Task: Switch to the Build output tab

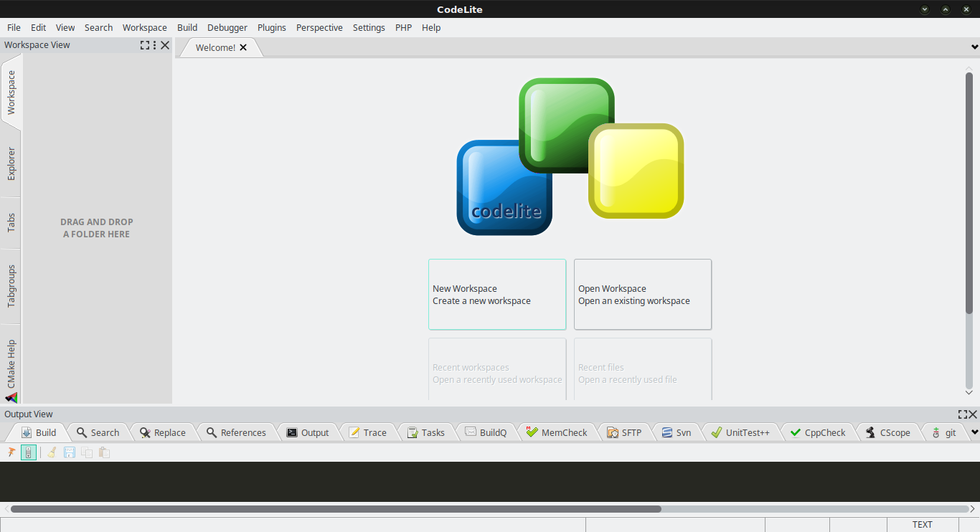Action: tap(39, 432)
